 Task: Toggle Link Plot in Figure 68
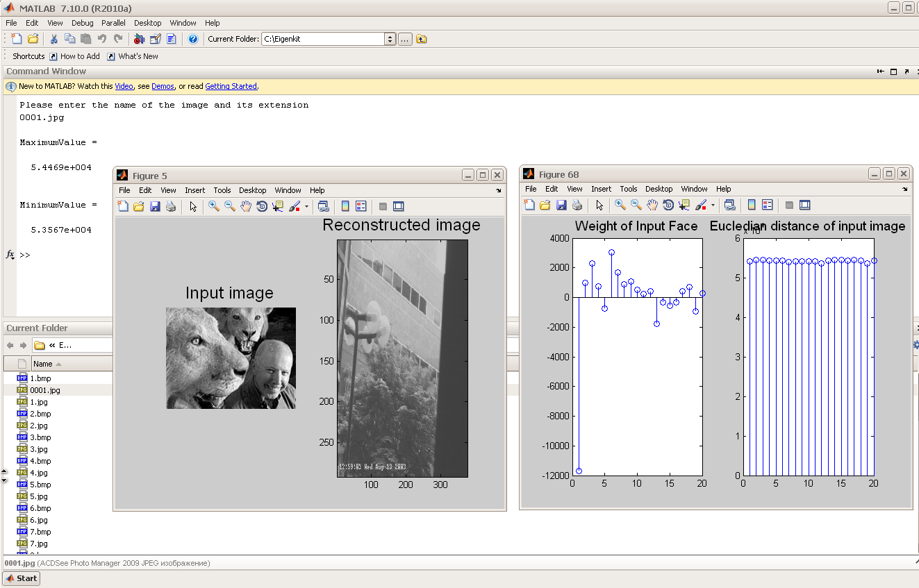click(x=730, y=205)
